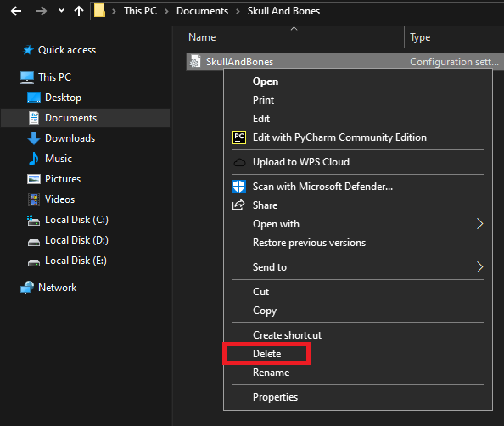The height and width of the screenshot is (426, 504).
Task: Expand chevron between Documents and Skull And Bones
Action: [238, 11]
